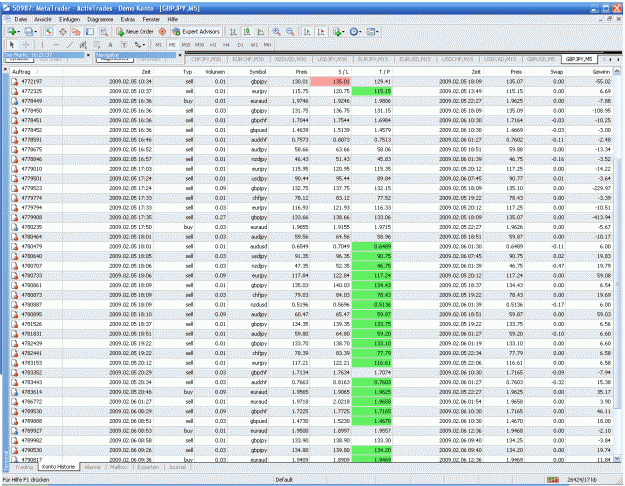Enable chart shift from right edge
The width and height of the screenshot is (625, 486).
(x=320, y=31)
